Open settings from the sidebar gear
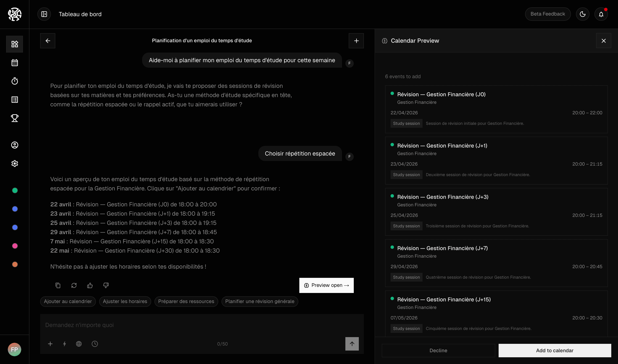618x364 pixels. 15,164
